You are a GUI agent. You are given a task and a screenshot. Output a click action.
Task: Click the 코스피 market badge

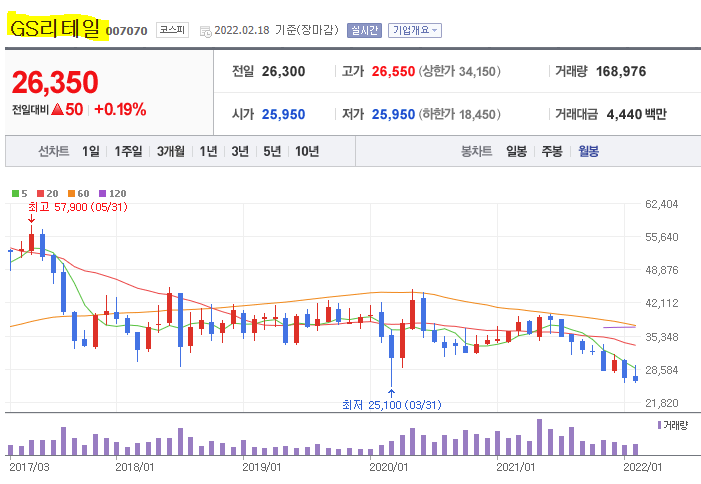[x=173, y=30]
